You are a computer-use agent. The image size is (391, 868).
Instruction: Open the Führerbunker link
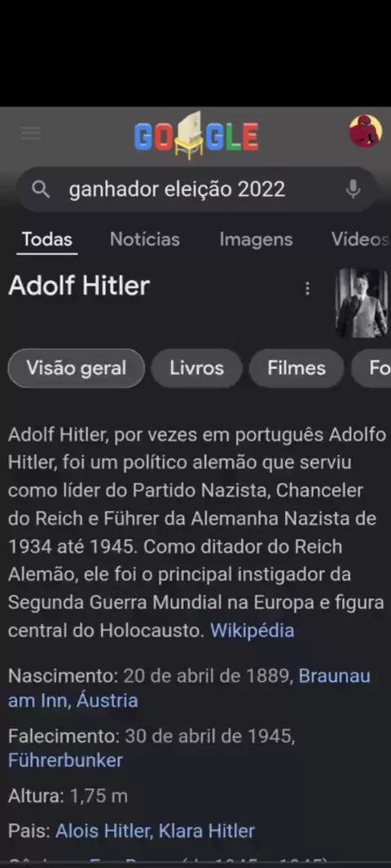65,760
